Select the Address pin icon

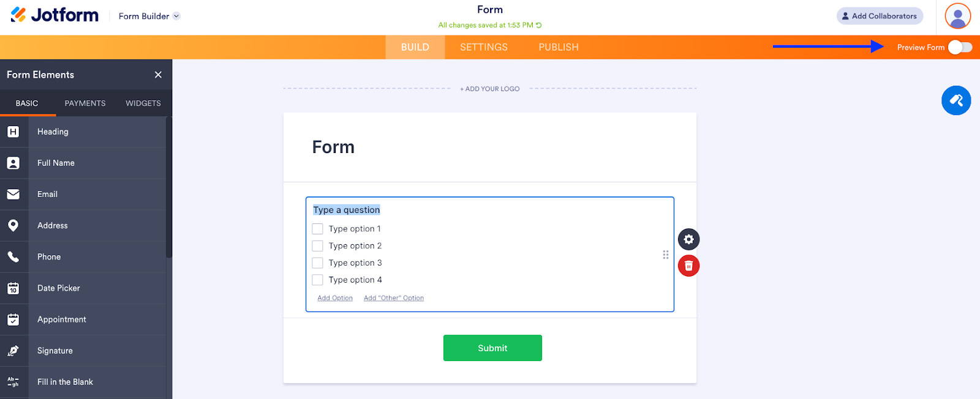point(13,225)
